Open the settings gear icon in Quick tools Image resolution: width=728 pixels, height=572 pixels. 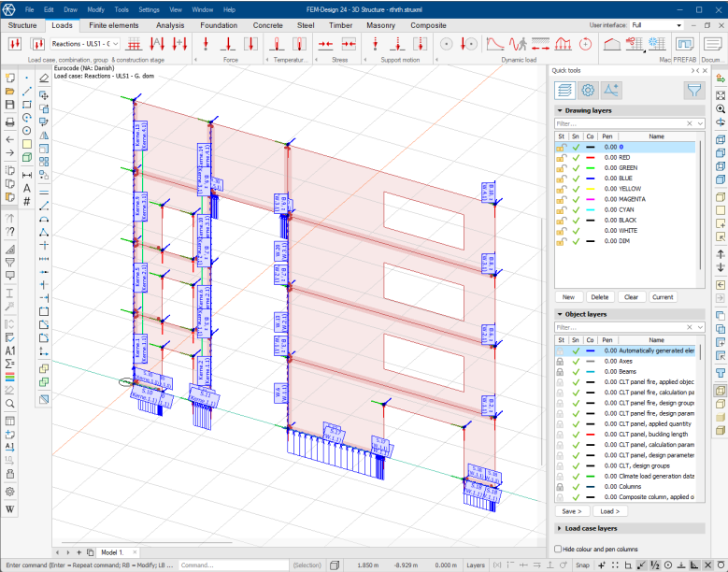pyautogui.click(x=588, y=90)
